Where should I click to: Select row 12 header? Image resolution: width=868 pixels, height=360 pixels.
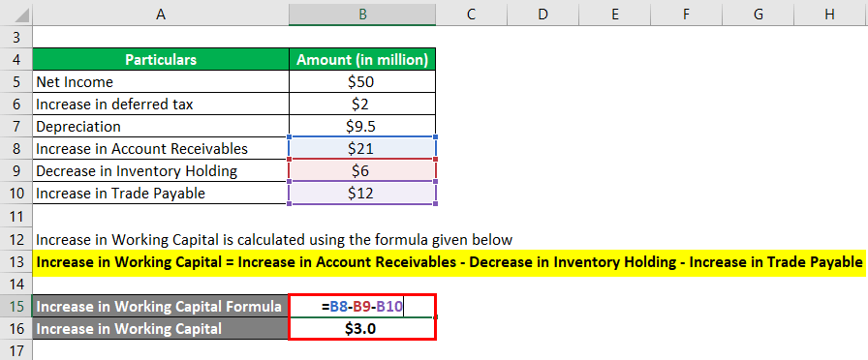16,239
